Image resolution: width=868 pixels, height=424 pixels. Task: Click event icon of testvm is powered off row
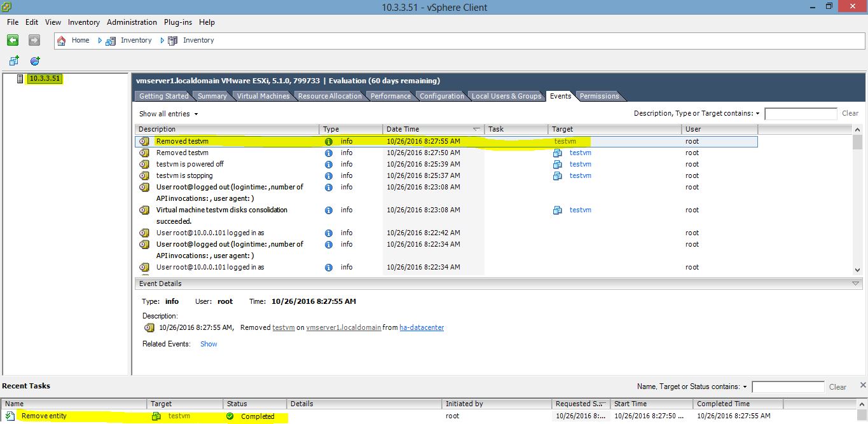144,164
